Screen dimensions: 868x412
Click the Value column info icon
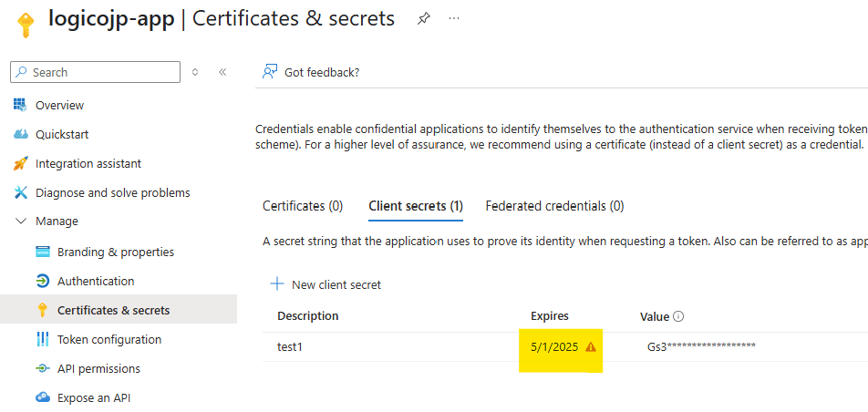click(678, 316)
